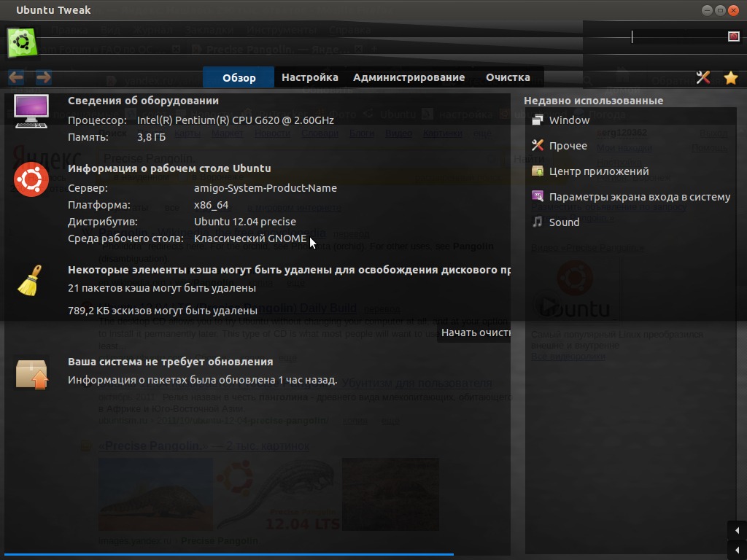Click the package update box icon
The image size is (747, 560).
pyautogui.click(x=31, y=374)
